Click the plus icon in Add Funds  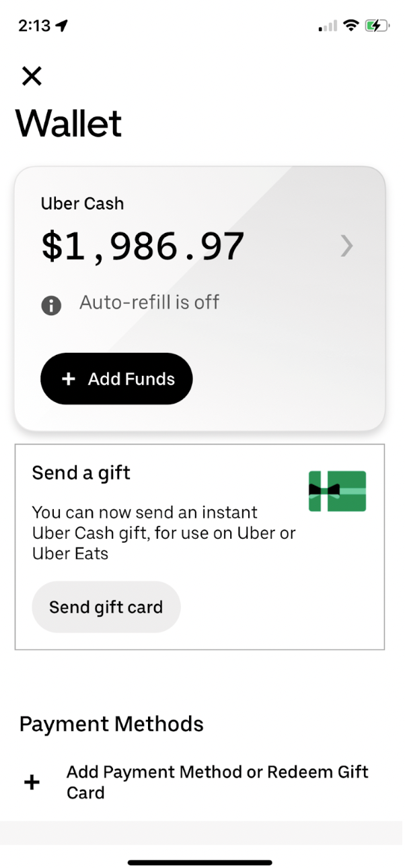pyautogui.click(x=68, y=379)
